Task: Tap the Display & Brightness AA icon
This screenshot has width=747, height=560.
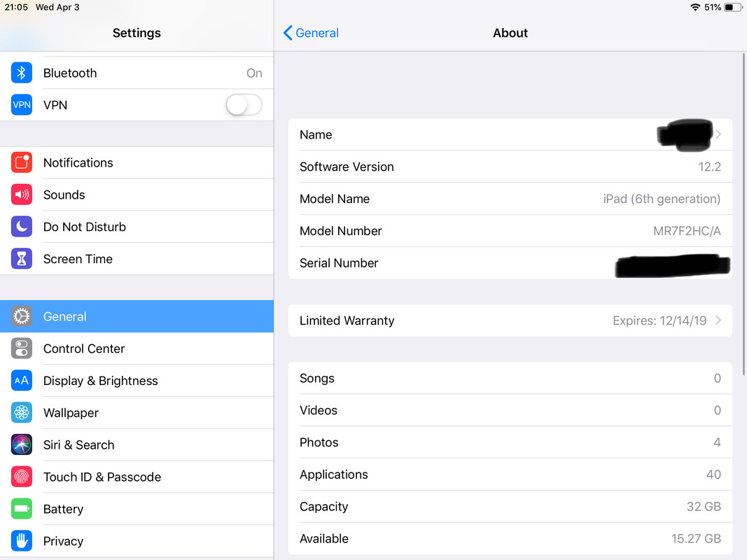Action: tap(22, 381)
